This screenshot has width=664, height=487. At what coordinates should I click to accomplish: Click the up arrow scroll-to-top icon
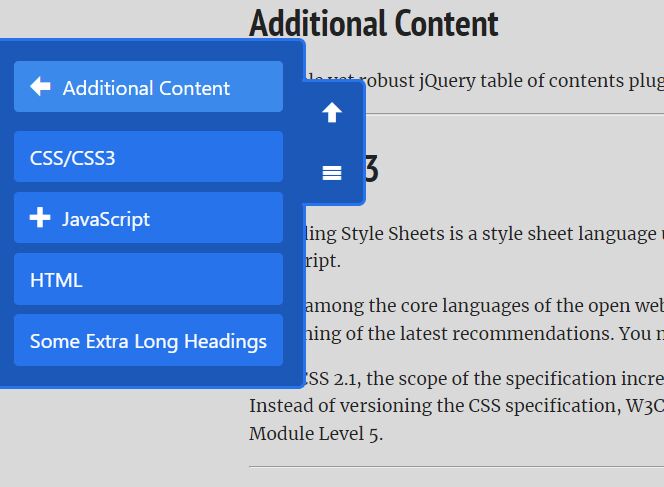click(332, 113)
